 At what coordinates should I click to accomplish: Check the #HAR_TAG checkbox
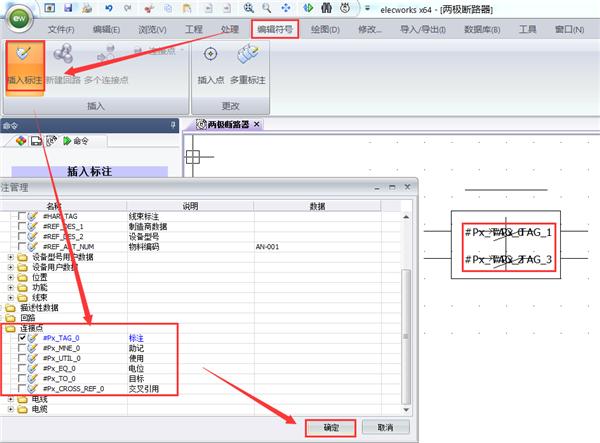(x=22, y=216)
